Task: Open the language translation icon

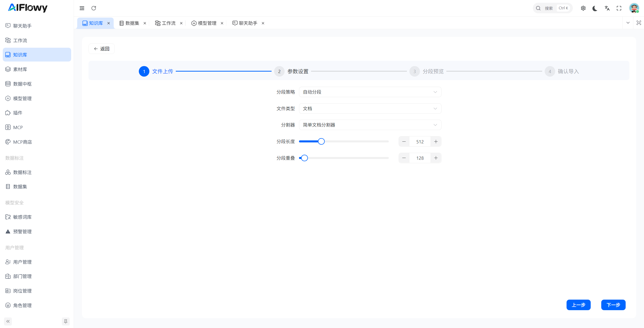Action: 607,8
